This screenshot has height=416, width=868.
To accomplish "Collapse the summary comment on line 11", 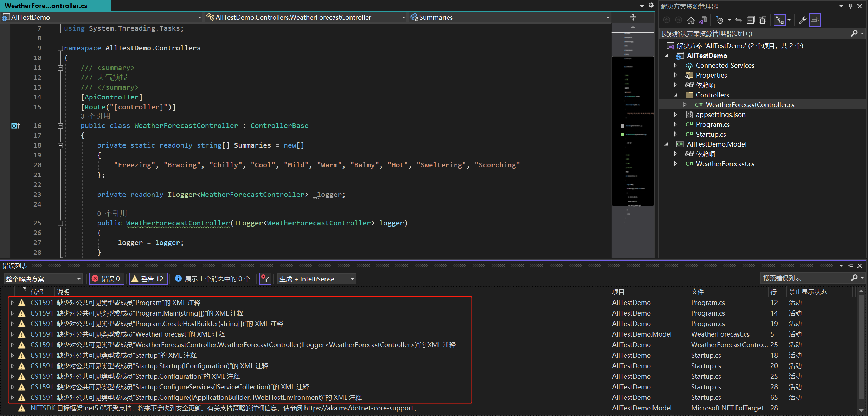I will (60, 68).
